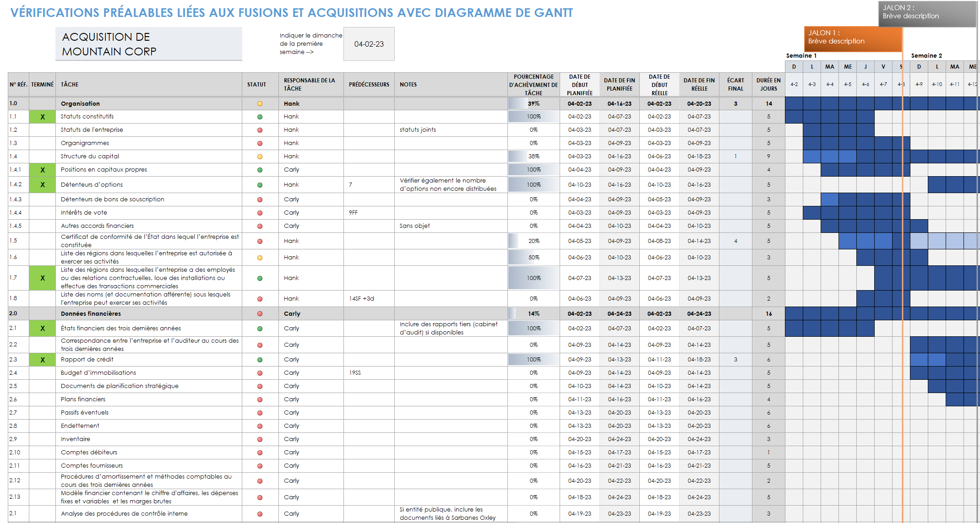Toggle Terminé X for Rapport de crédit
The height and width of the screenshot is (523, 980).
click(x=43, y=360)
